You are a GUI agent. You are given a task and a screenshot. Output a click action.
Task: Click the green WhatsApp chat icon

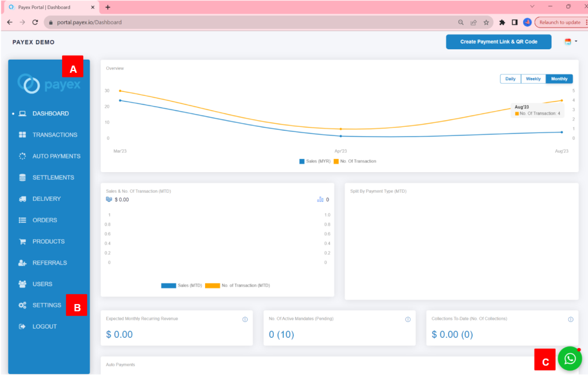tap(570, 358)
